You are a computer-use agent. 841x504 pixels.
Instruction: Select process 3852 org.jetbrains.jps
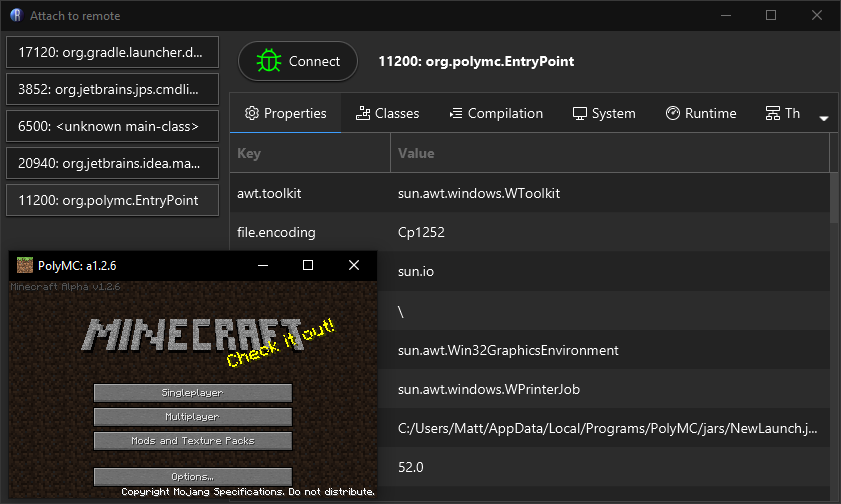pos(111,89)
